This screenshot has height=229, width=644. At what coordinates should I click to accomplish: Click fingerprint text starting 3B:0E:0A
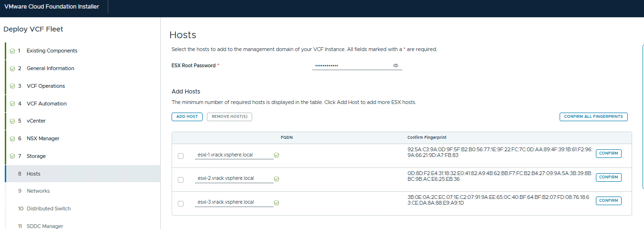click(499, 200)
